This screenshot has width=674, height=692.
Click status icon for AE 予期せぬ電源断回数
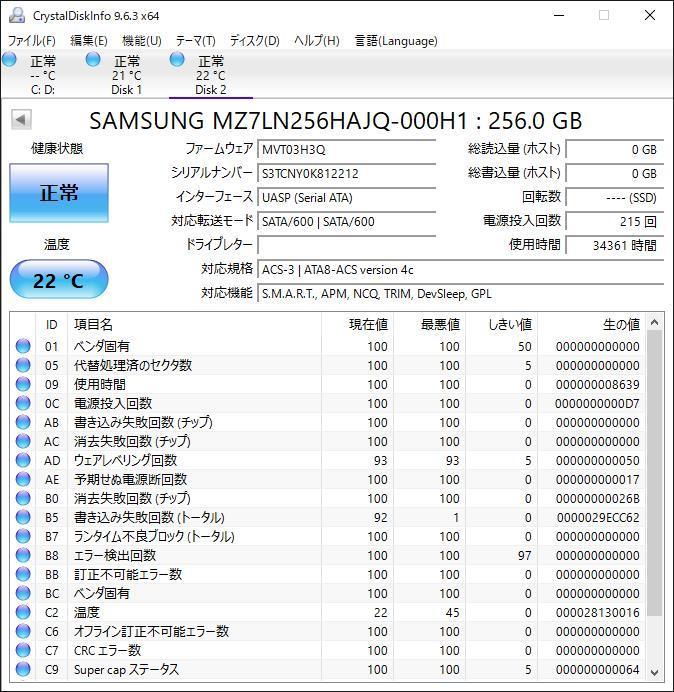(23, 479)
